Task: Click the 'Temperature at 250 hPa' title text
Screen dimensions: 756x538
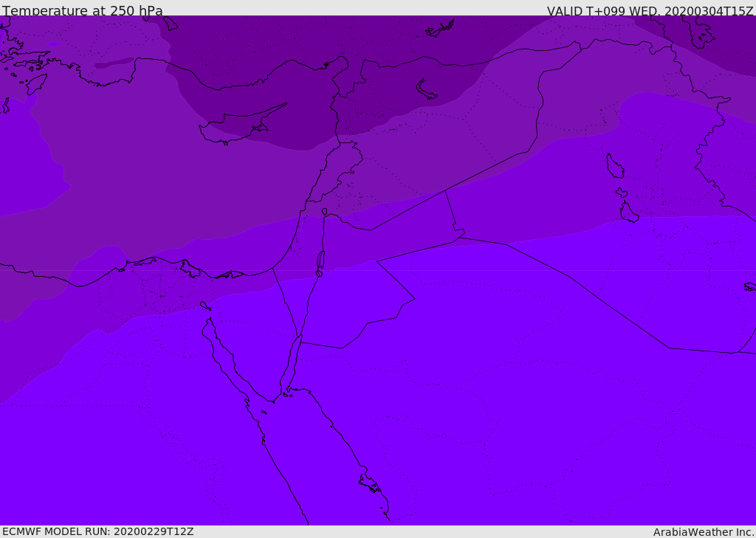Action: coord(83,10)
